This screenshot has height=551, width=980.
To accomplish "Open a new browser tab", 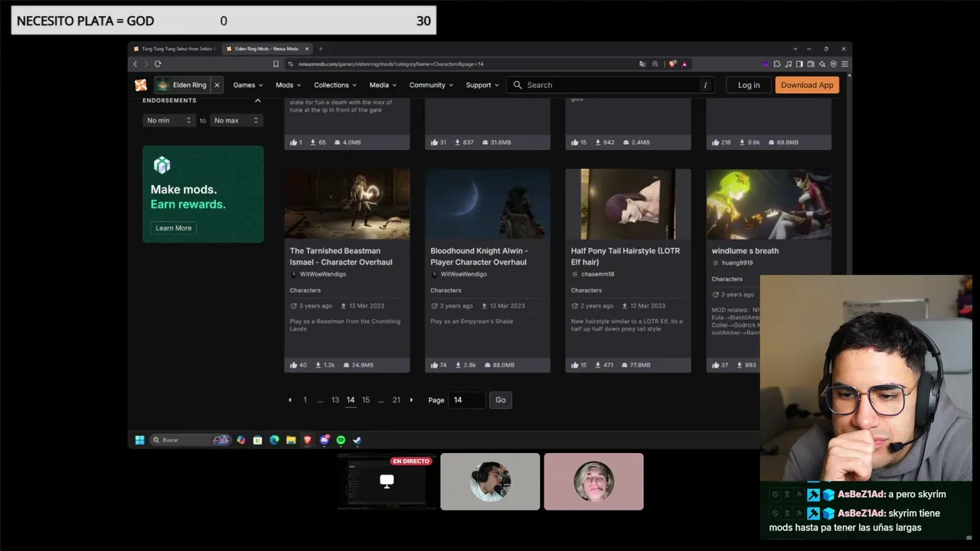I will pyautogui.click(x=321, y=48).
